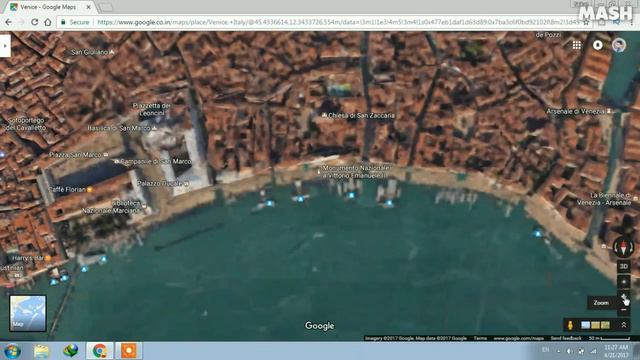Viewport: 640px width, 360px height.
Task: Click the orange recorder taskbar icon
Action: tap(129, 351)
